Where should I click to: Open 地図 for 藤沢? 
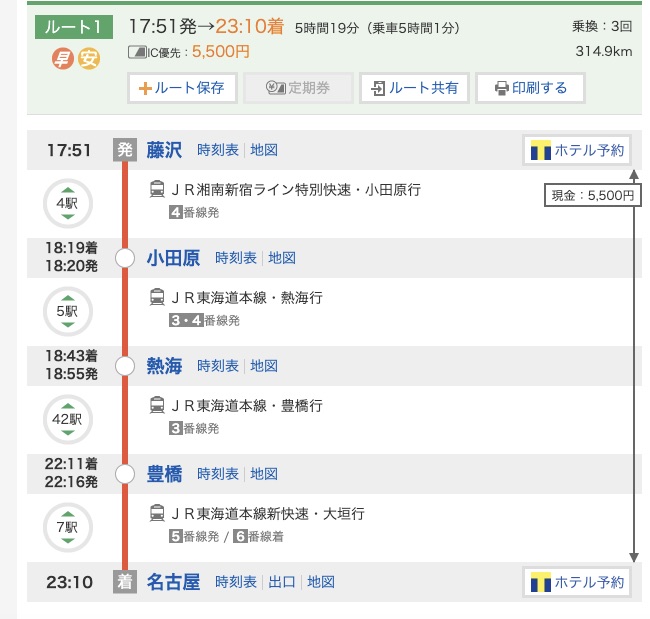[x=264, y=150]
